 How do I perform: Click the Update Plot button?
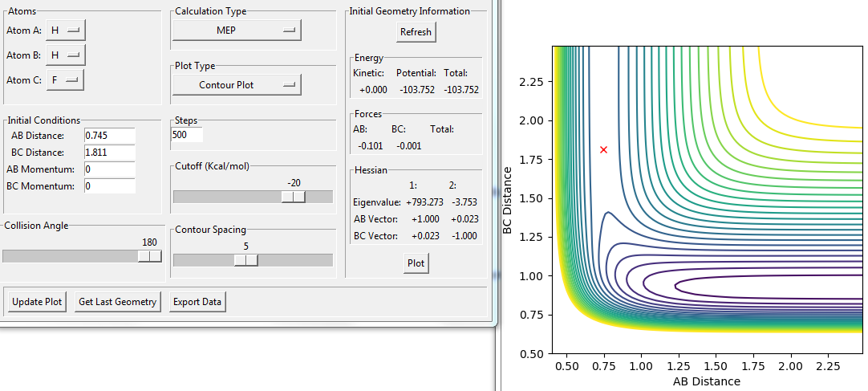(37, 302)
